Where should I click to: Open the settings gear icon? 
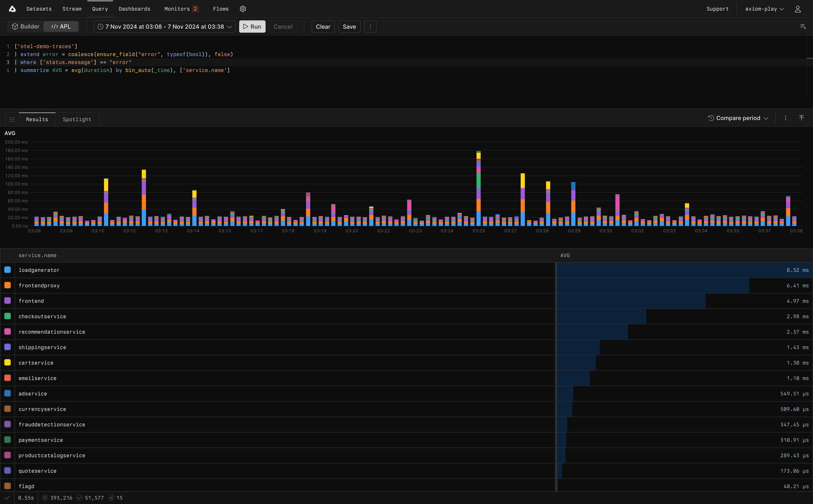pyautogui.click(x=243, y=9)
